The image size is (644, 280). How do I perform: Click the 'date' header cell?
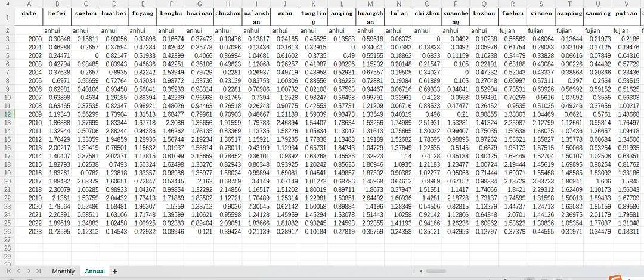tap(29, 18)
